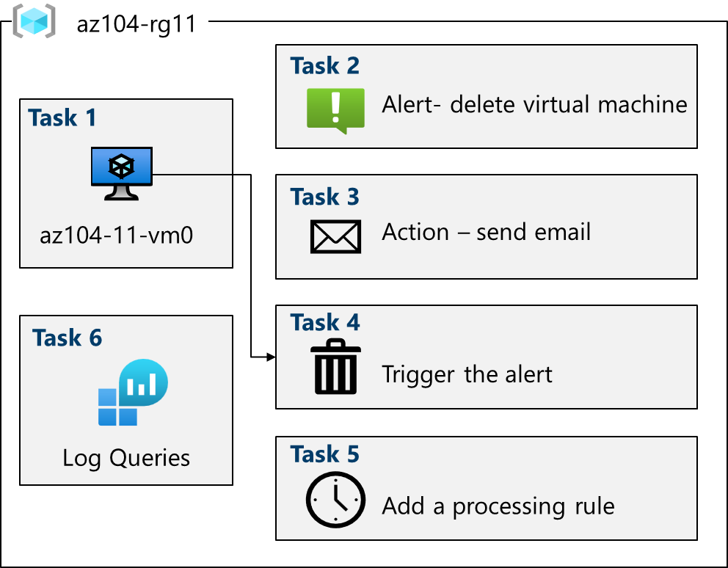Click the az104-rg11 resource group icon
728x568 pixels.
point(34,21)
